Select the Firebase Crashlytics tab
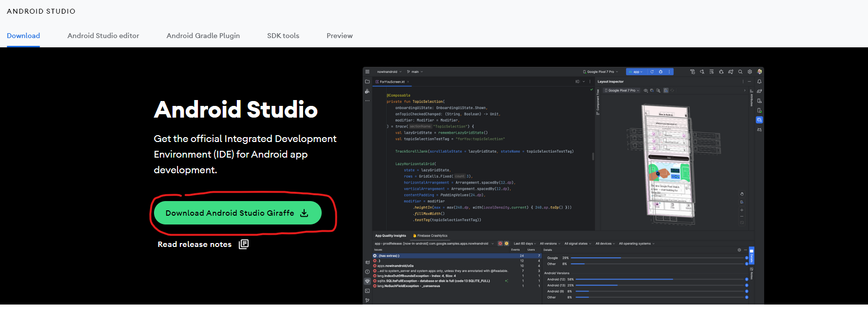Viewport: 868px width, 326px height. pos(430,236)
